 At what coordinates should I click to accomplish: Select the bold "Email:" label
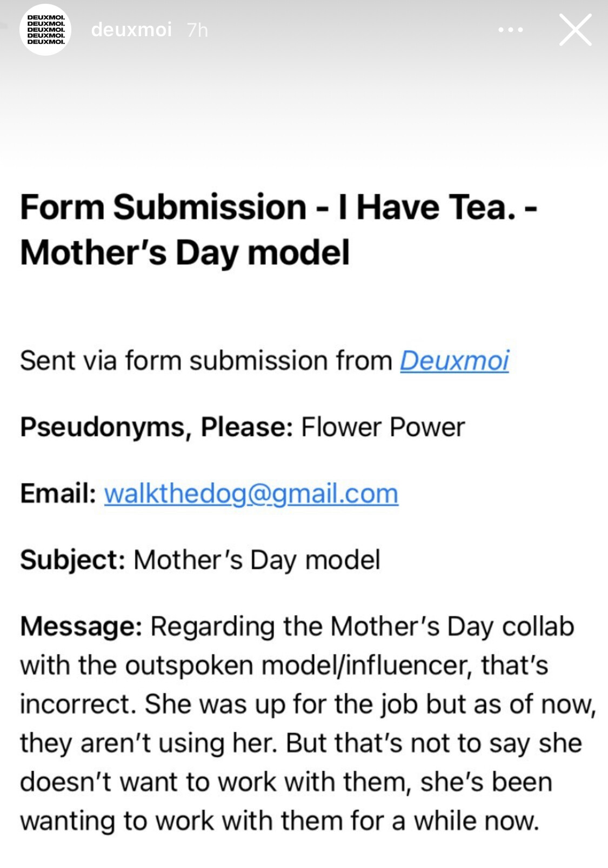click(58, 494)
